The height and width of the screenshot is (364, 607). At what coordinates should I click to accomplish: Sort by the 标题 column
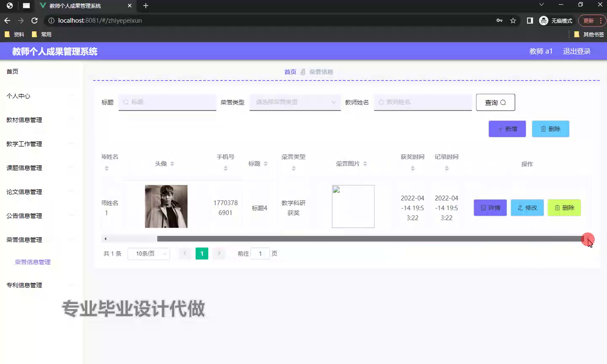[266, 164]
